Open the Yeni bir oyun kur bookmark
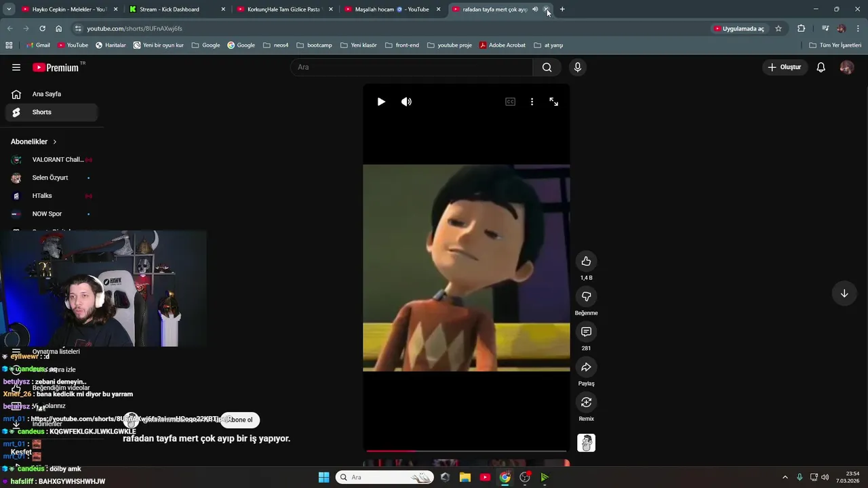The width and height of the screenshot is (868, 488). [x=158, y=45]
